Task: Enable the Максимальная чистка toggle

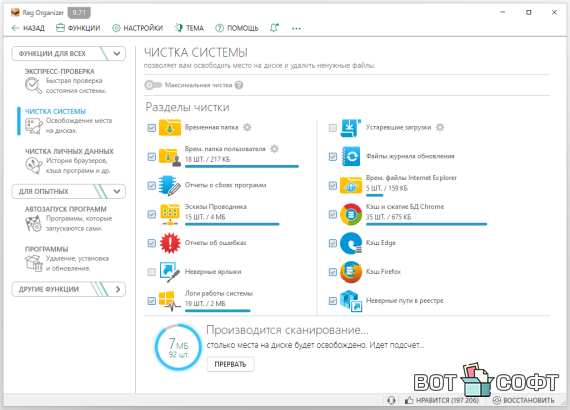Action: pos(153,85)
